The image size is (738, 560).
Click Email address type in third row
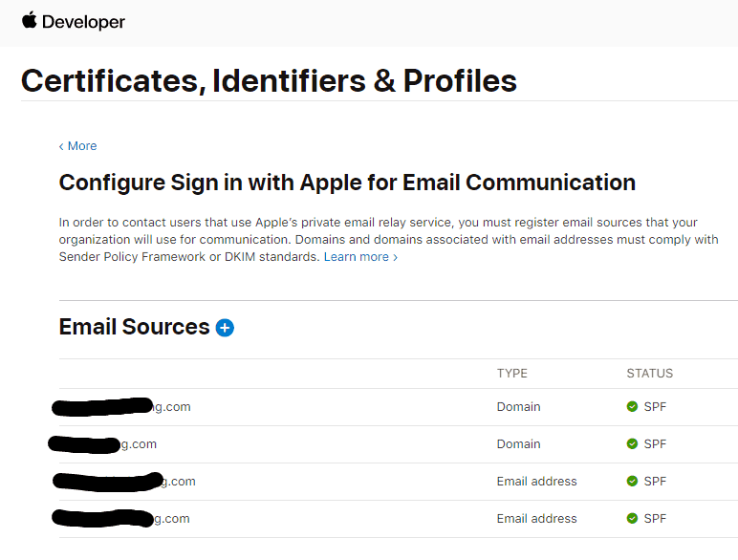(x=537, y=481)
